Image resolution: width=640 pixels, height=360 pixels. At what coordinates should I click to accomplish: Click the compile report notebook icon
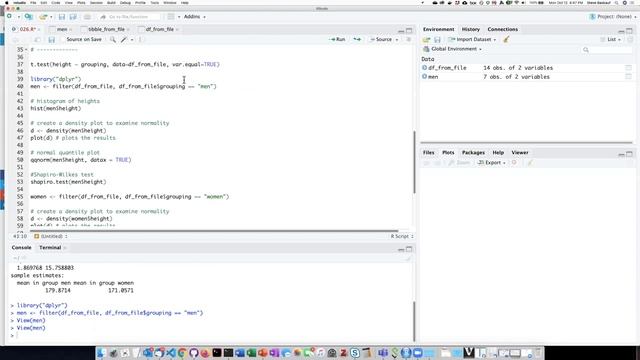pos(140,40)
